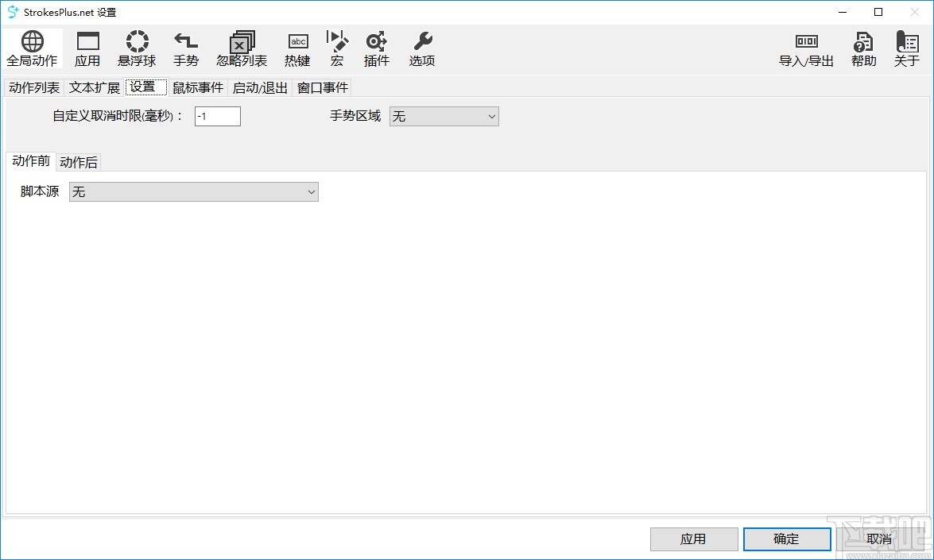Select the 热键 (Hotkeys) toolbar icon

[x=297, y=48]
